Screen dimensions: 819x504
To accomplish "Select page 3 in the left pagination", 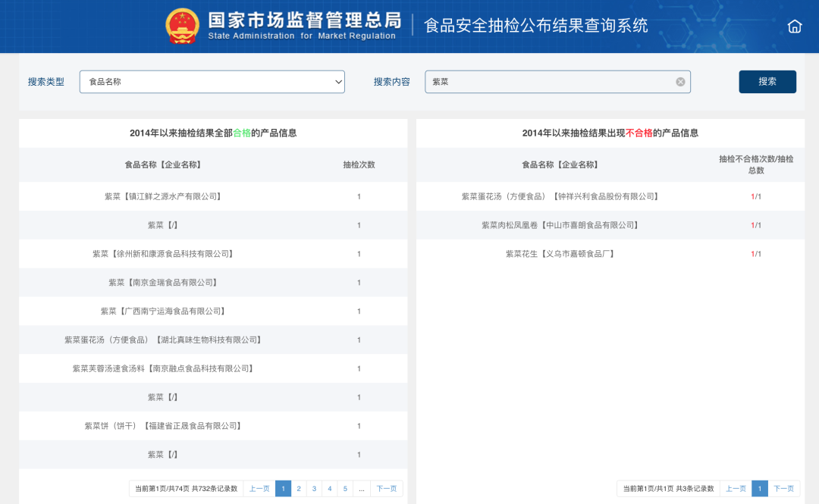I will coord(314,488).
